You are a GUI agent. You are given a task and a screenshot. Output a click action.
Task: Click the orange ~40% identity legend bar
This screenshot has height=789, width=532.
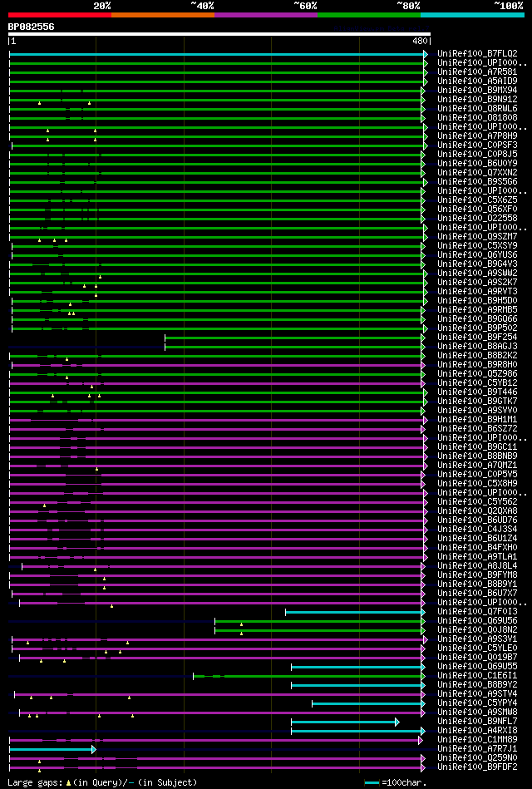(163, 15)
